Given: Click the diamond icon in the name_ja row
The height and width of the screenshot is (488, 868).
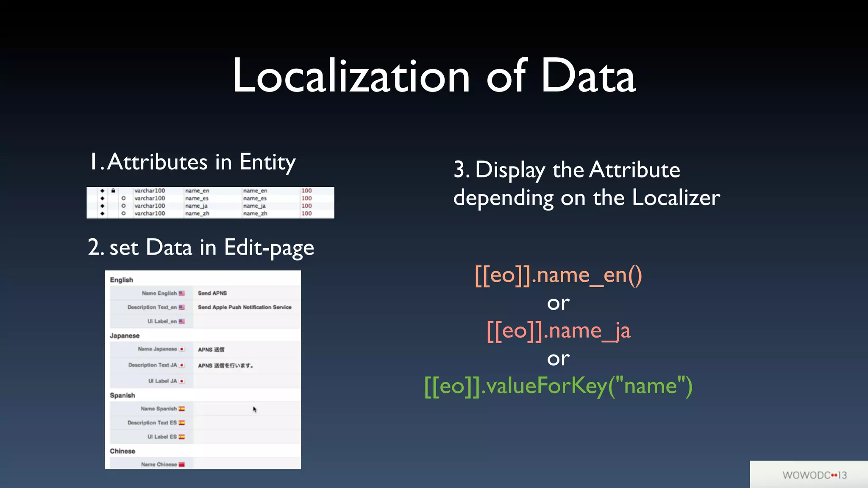Looking at the screenshot, I should (102, 206).
